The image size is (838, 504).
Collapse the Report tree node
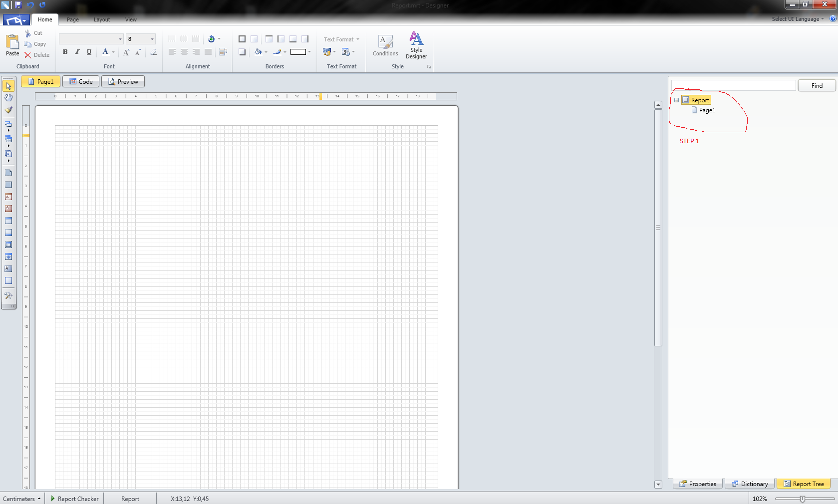(x=676, y=100)
